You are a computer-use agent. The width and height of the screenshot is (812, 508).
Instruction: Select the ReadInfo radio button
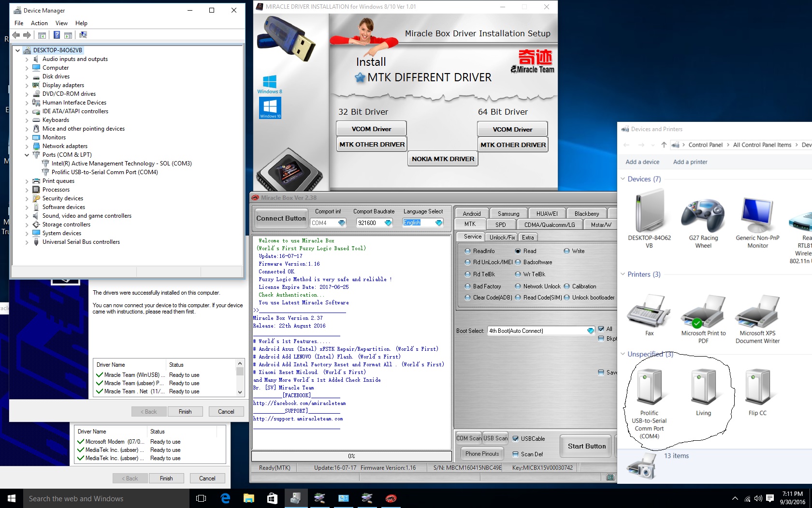467,251
